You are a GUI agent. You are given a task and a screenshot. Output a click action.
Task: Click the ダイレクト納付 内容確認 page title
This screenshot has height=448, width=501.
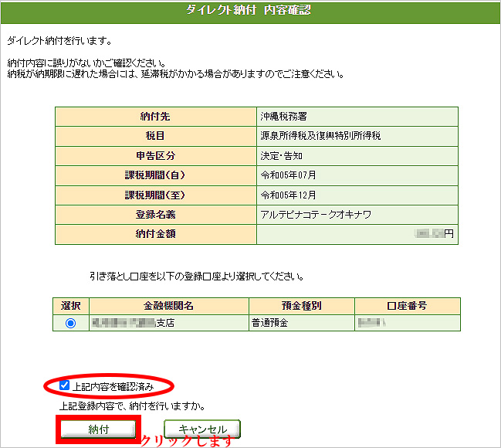click(249, 10)
